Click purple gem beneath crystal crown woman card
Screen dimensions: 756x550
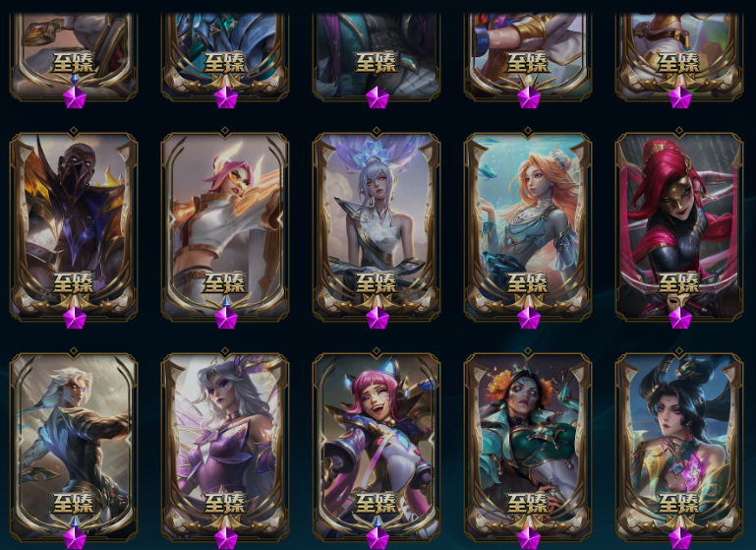coord(378,318)
